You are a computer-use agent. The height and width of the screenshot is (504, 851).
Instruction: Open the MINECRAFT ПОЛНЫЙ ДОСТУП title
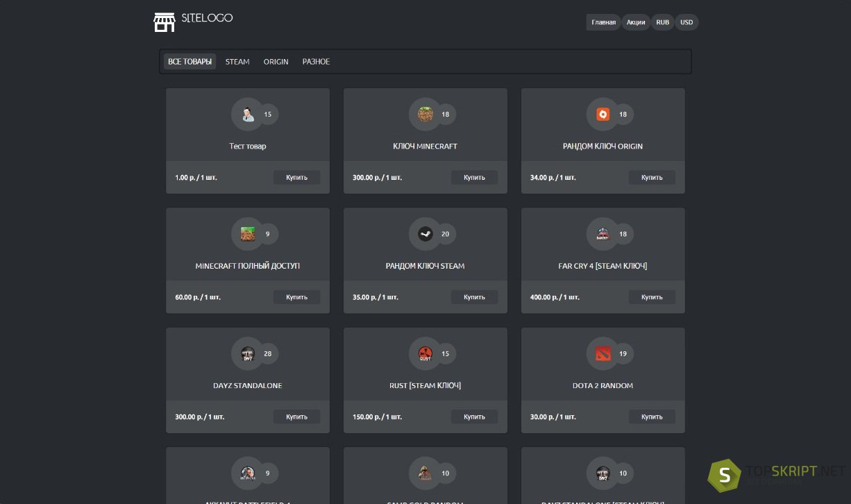(248, 266)
